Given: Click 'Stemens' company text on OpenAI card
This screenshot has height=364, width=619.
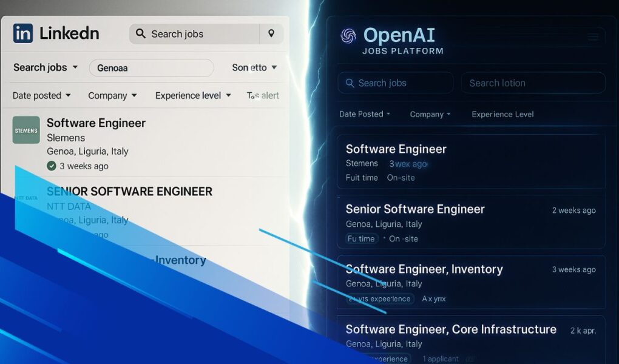Looking at the screenshot, I should (x=362, y=163).
